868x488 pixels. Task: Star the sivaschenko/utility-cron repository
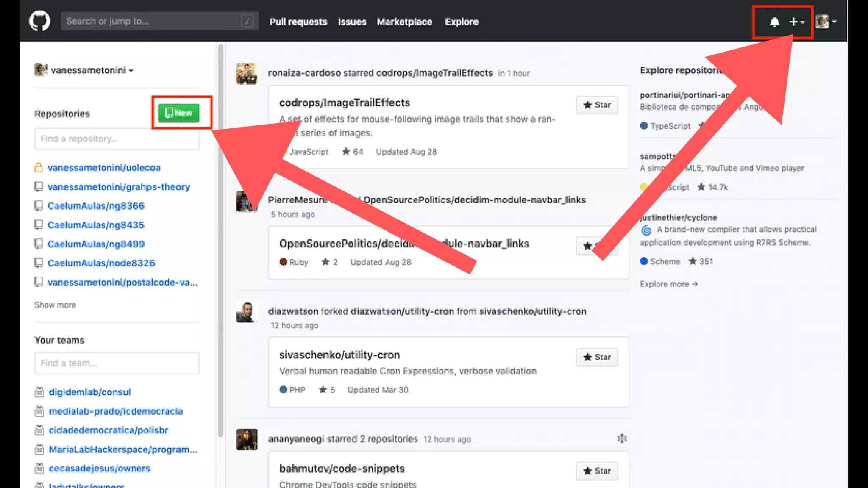(597, 357)
